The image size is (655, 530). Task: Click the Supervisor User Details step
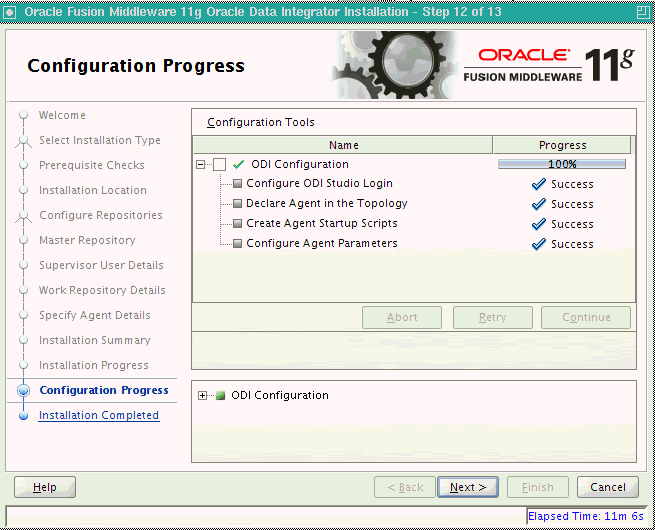point(101,266)
